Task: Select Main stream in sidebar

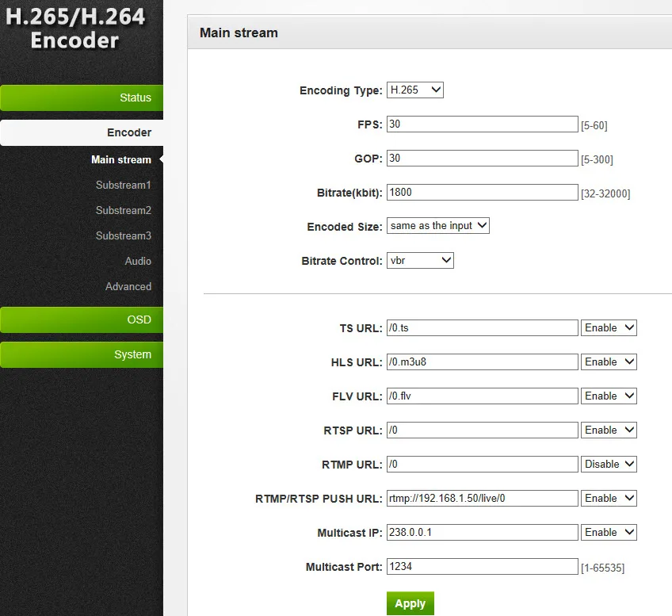Action: [x=121, y=159]
